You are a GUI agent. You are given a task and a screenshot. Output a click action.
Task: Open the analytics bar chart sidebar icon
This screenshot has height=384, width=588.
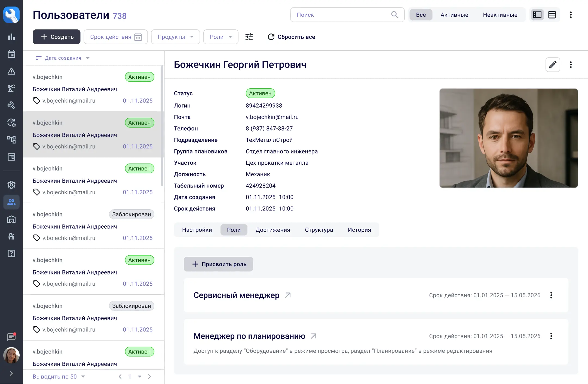click(x=11, y=37)
